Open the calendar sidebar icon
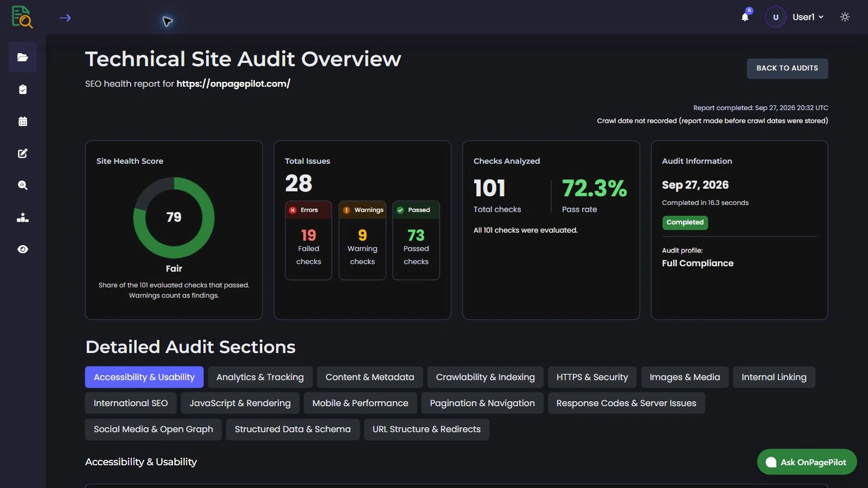 pos(23,121)
